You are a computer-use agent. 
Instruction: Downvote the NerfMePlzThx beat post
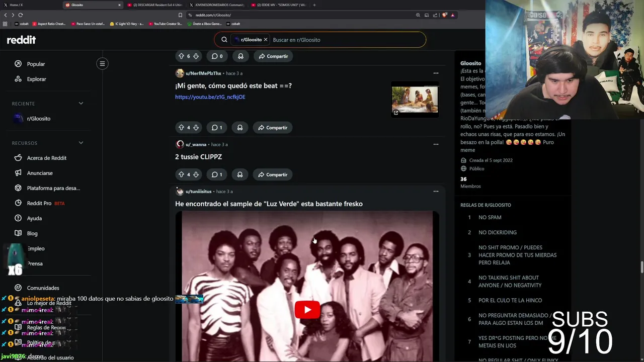point(196,128)
